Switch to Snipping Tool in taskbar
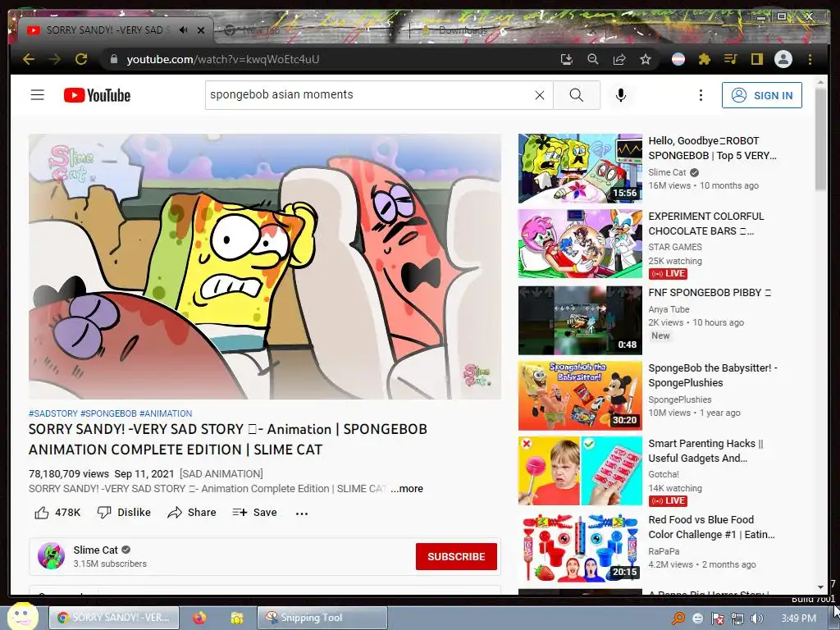The height and width of the screenshot is (630, 840). tap(322, 618)
